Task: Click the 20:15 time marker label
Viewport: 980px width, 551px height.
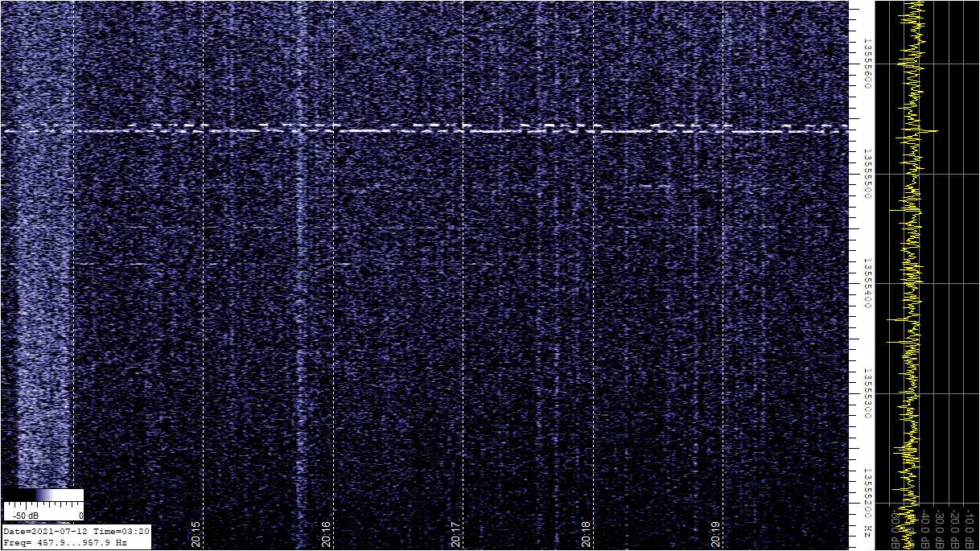Action: (196, 534)
